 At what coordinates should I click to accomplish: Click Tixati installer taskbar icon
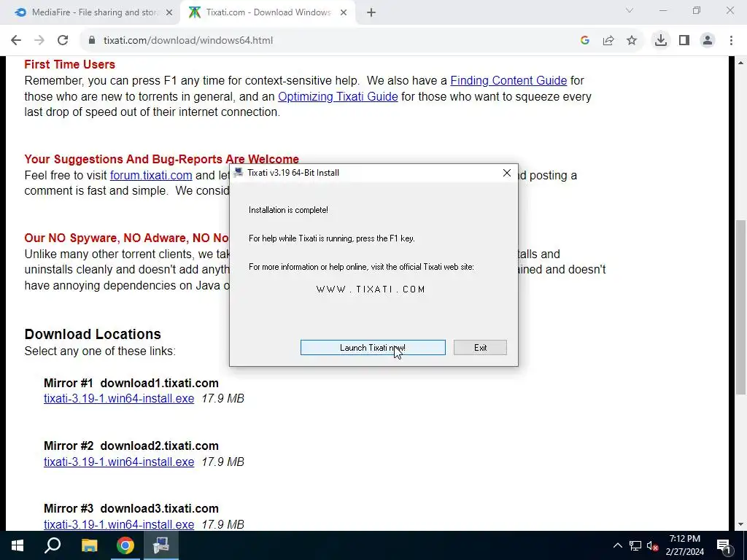click(161, 545)
